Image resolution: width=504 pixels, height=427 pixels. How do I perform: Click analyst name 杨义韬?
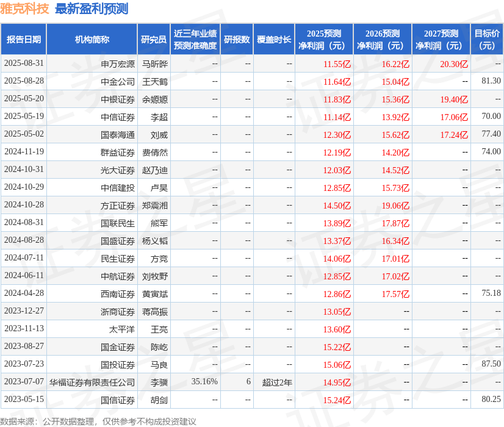tap(155, 241)
